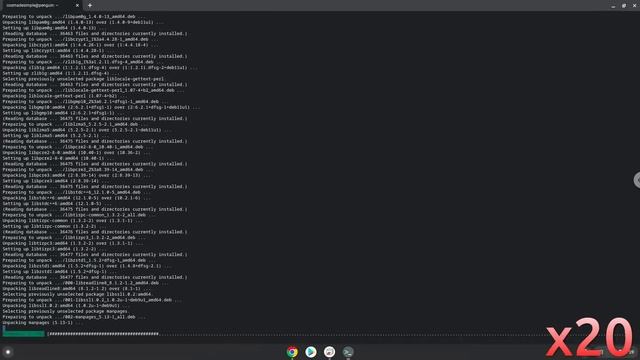The width and height of the screenshot is (640, 360).
Task: Open Google Chrome from the shelf
Action: tap(292, 352)
